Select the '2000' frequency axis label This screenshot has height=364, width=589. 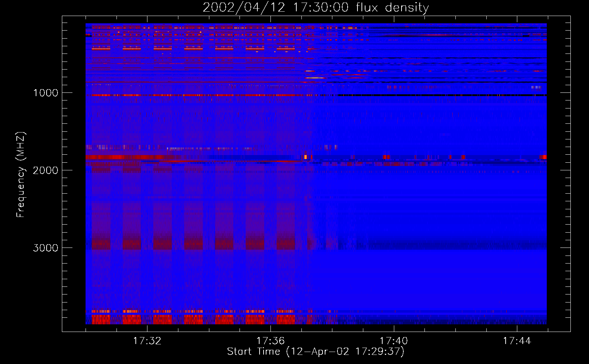(46, 170)
